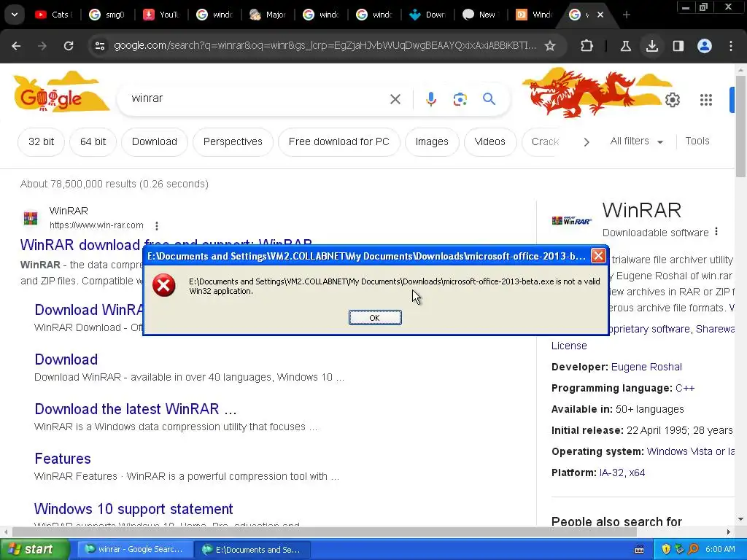Select the 32 bit filter chip
Screen dimensions: 747x560
(41, 142)
